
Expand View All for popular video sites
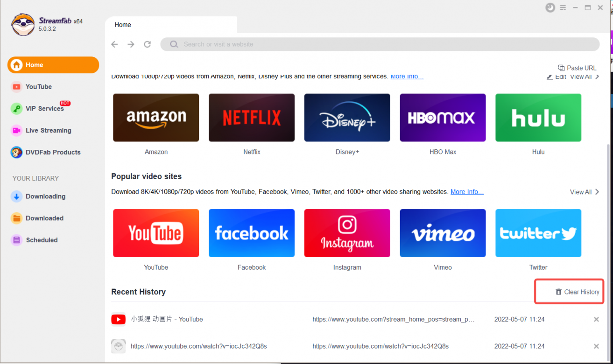pyautogui.click(x=585, y=192)
